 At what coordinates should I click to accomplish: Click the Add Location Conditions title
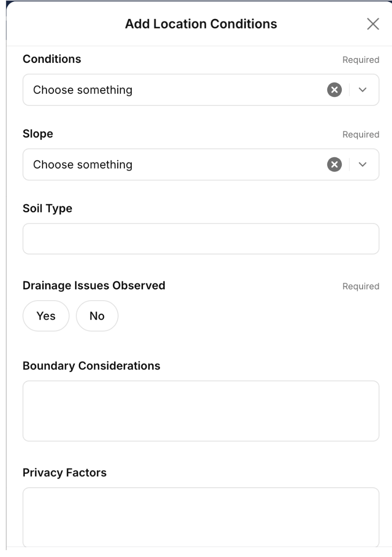click(x=201, y=24)
